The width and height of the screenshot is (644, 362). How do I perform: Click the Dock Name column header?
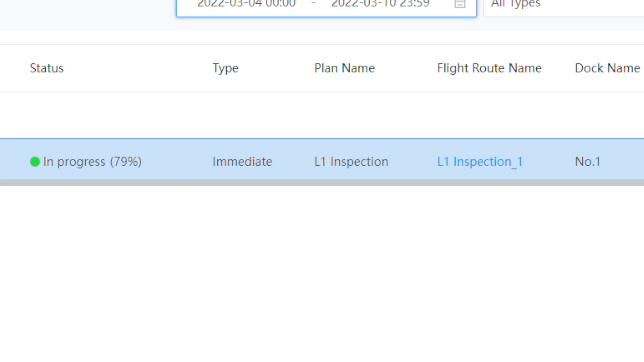607,68
